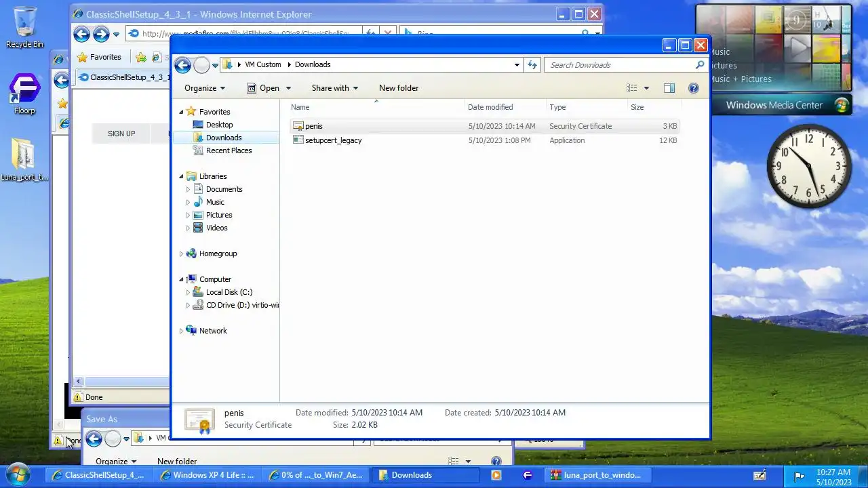Click Add to Favorites bar star icon
Image resolution: width=868 pixels, height=488 pixels.
point(140,57)
